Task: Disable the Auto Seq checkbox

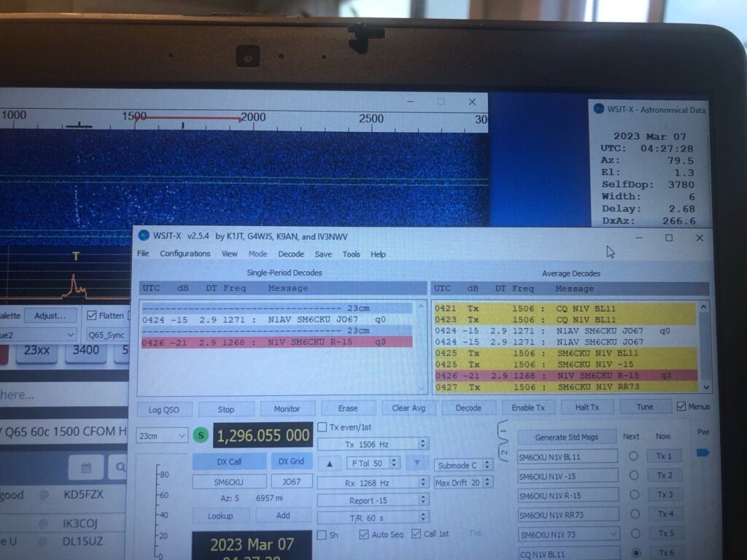Action: pos(364,534)
